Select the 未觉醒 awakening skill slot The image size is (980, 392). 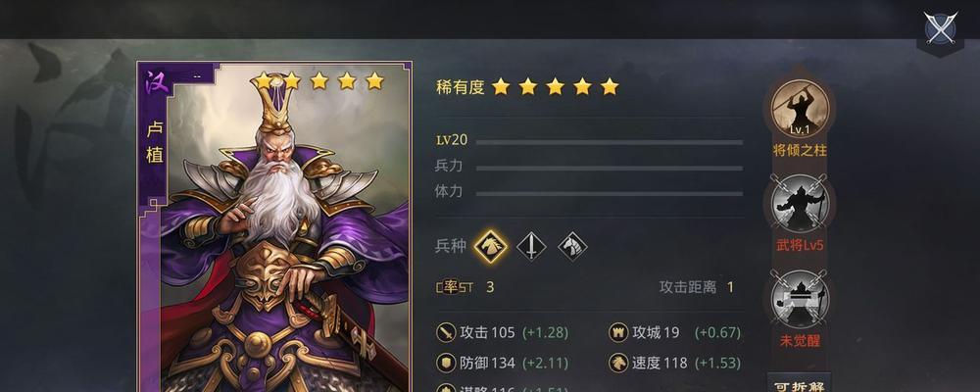pyautogui.click(x=800, y=299)
